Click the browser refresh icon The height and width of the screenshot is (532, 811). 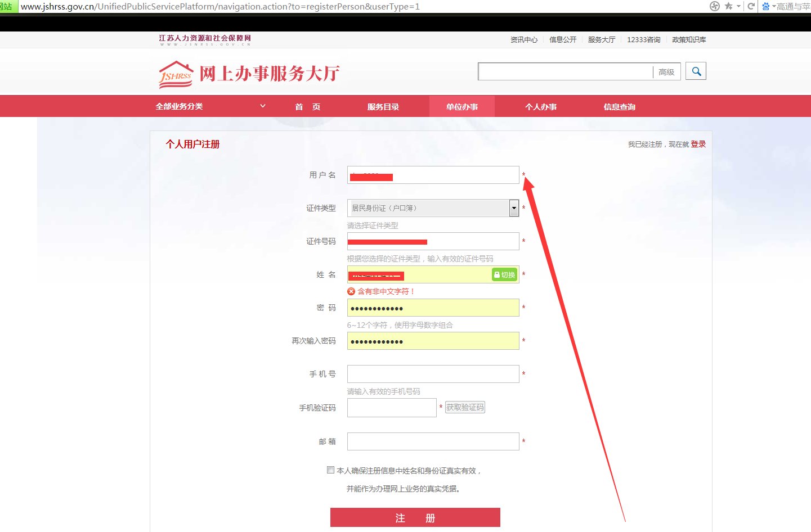(x=751, y=6)
